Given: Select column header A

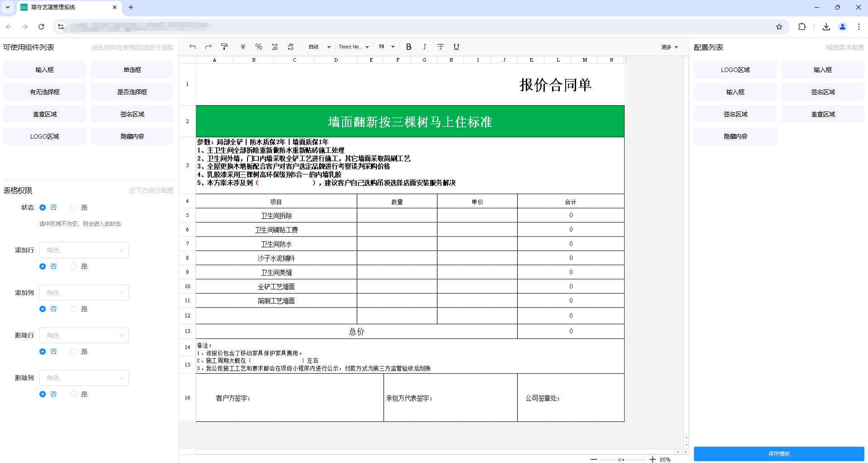Looking at the screenshot, I should pos(214,60).
